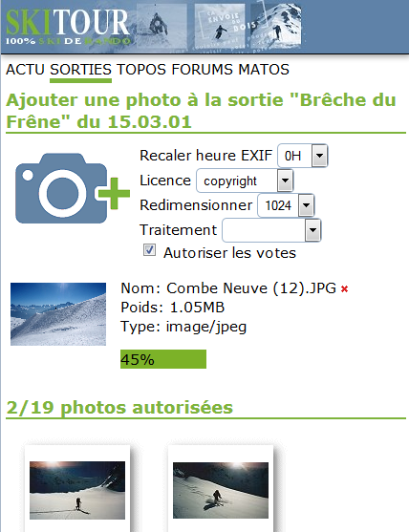Expand the Licence copyright dropdown
The height and width of the screenshot is (532, 409).
point(245,181)
